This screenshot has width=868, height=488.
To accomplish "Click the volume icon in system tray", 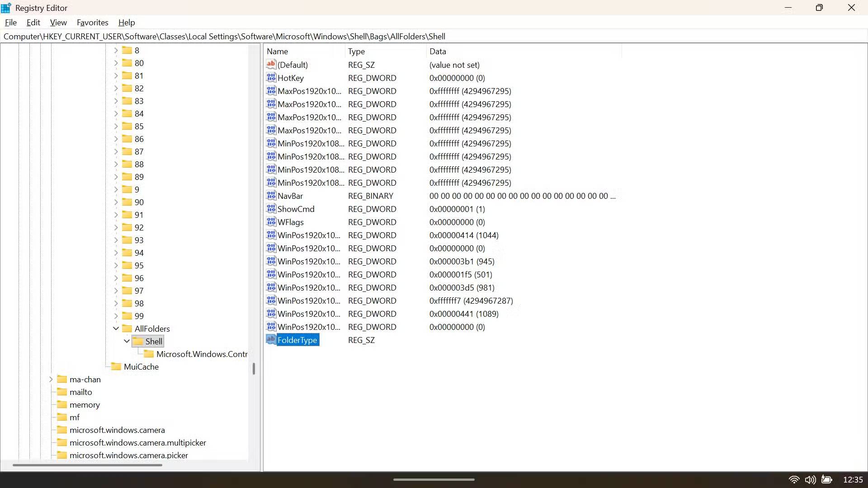I will click(811, 480).
